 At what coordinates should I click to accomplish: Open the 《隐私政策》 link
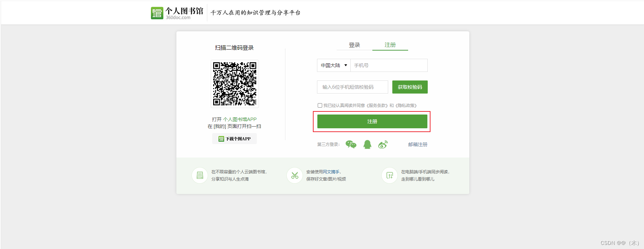point(406,106)
